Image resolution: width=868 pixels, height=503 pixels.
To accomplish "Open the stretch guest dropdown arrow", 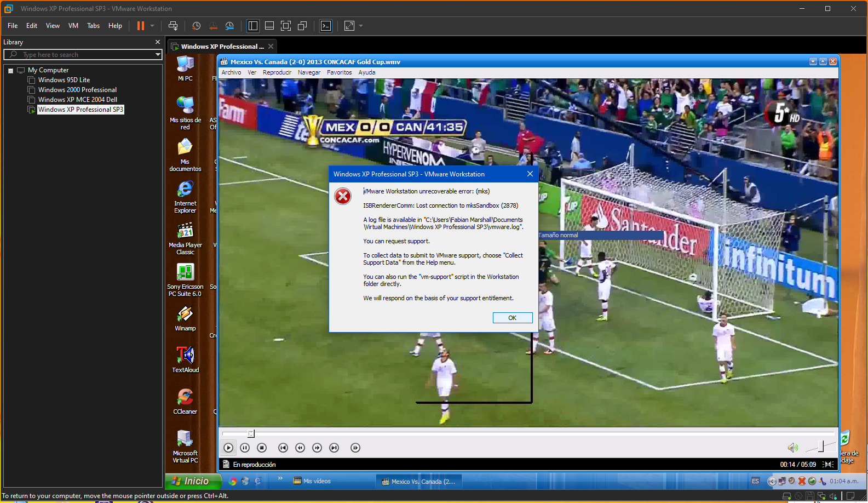I will (361, 26).
